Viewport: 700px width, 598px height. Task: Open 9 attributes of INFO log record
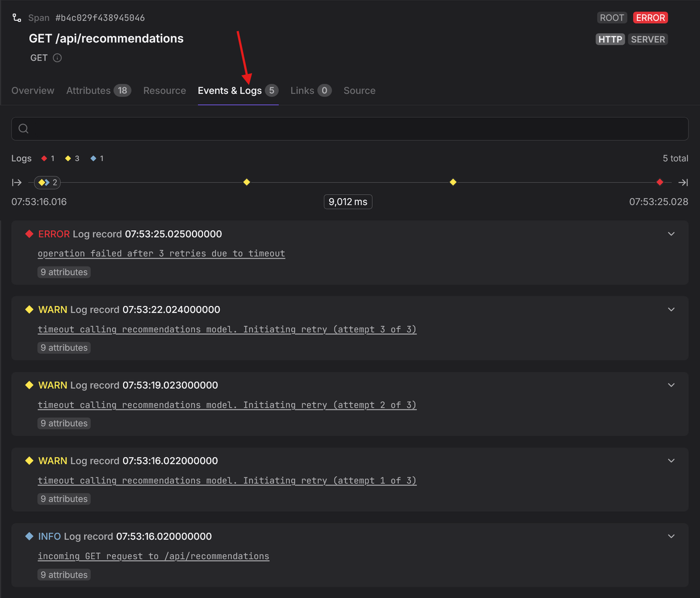click(64, 575)
